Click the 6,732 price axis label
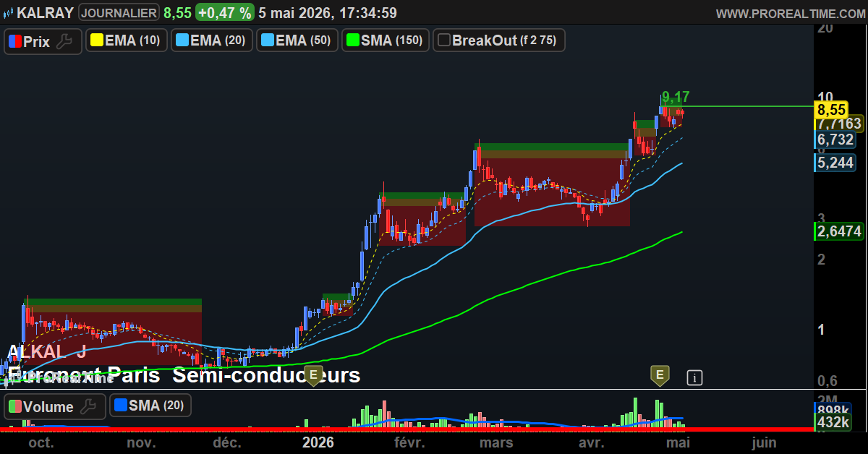 click(x=835, y=140)
